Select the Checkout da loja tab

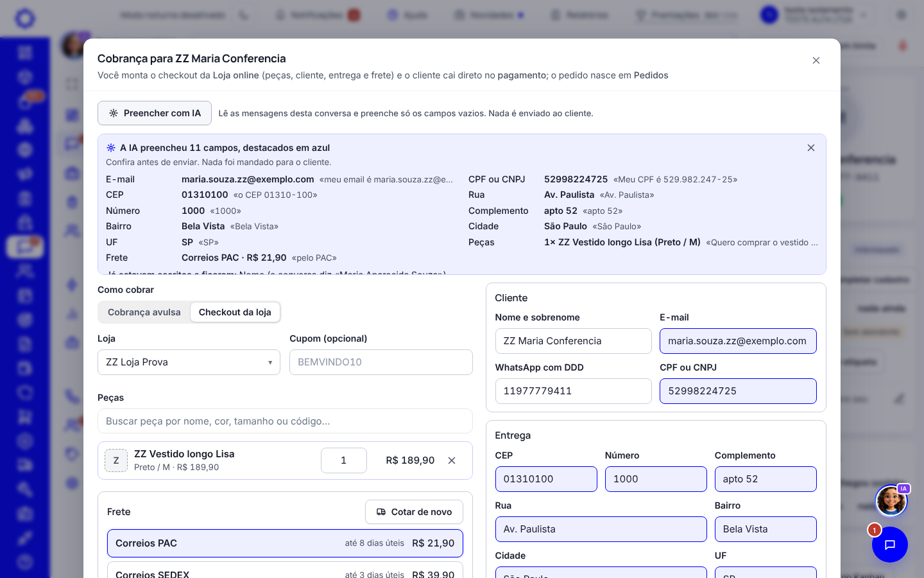pos(235,312)
